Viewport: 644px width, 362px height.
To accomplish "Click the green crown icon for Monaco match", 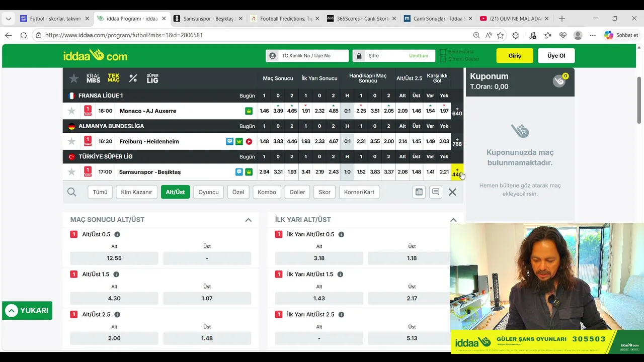I will [x=249, y=111].
